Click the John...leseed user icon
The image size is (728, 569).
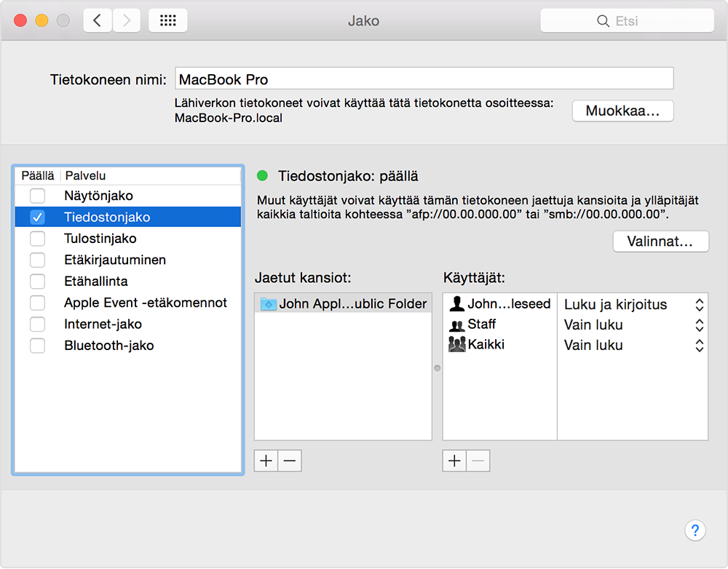coord(457,303)
